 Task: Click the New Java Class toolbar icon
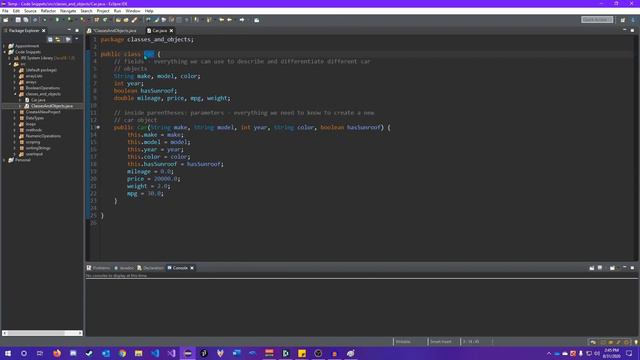105,20
